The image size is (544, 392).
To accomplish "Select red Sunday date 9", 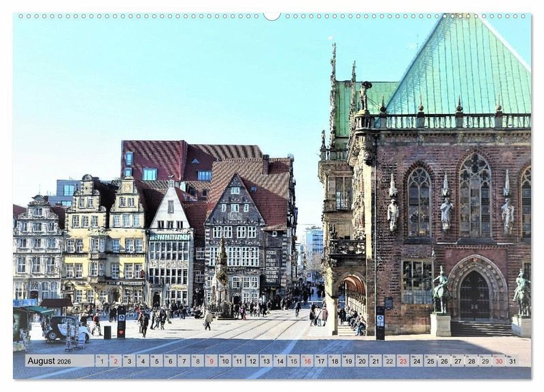I will click(211, 361).
